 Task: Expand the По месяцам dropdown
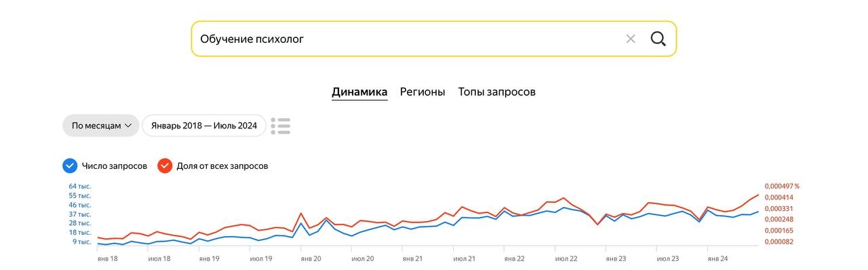click(x=101, y=126)
